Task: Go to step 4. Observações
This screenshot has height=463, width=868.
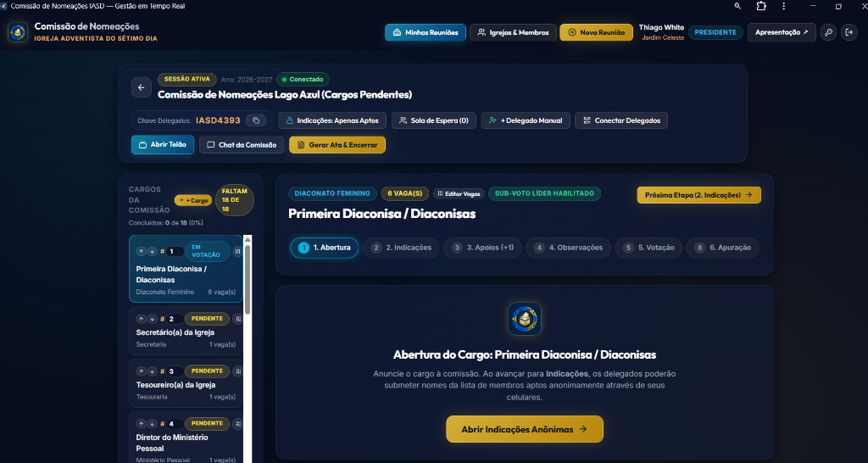Action: tap(568, 248)
